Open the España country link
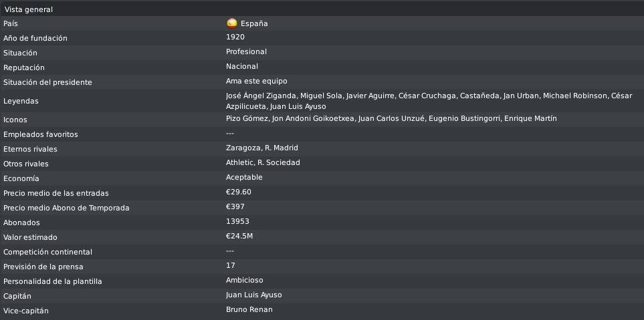This screenshot has height=320, width=644. click(254, 24)
